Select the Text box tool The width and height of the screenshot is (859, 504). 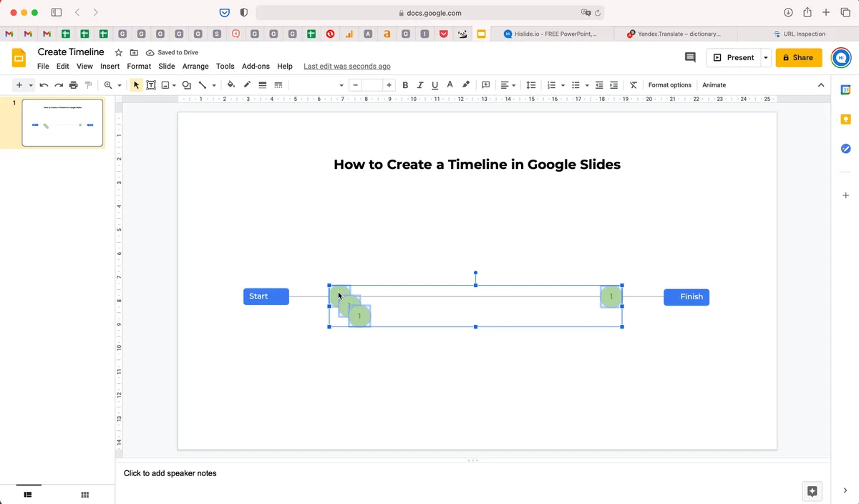pyautogui.click(x=151, y=85)
